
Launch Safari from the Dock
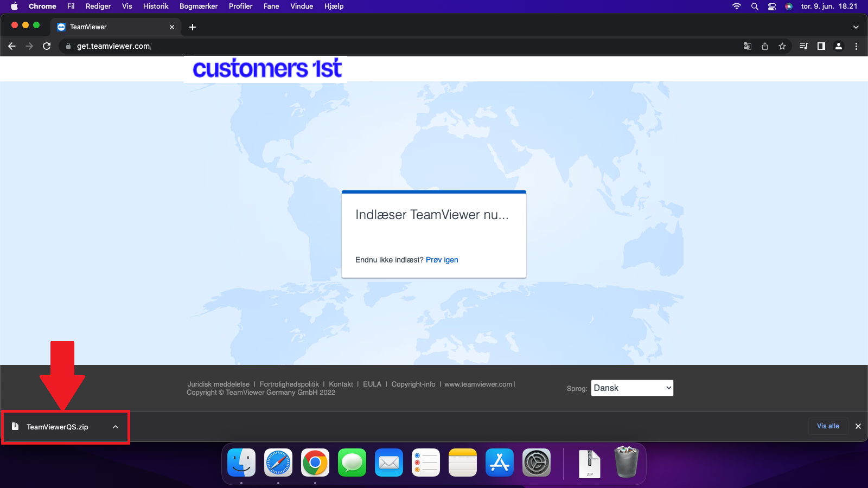tap(278, 463)
